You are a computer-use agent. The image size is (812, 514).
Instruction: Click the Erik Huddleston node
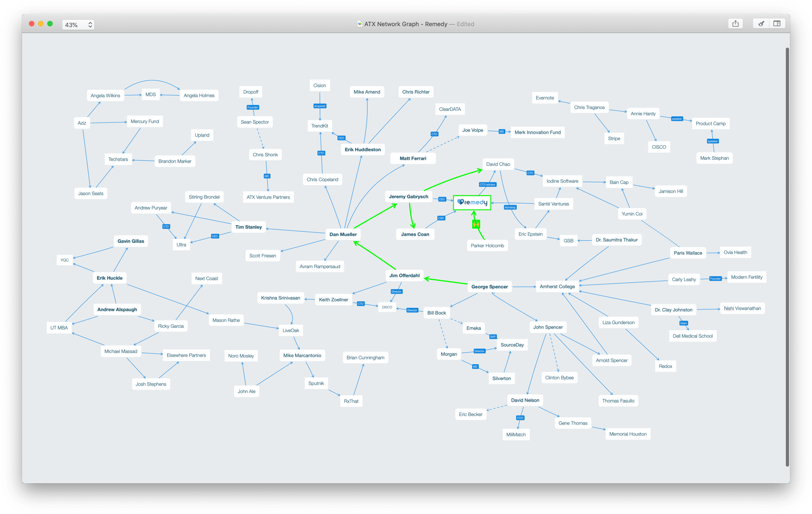click(x=363, y=149)
